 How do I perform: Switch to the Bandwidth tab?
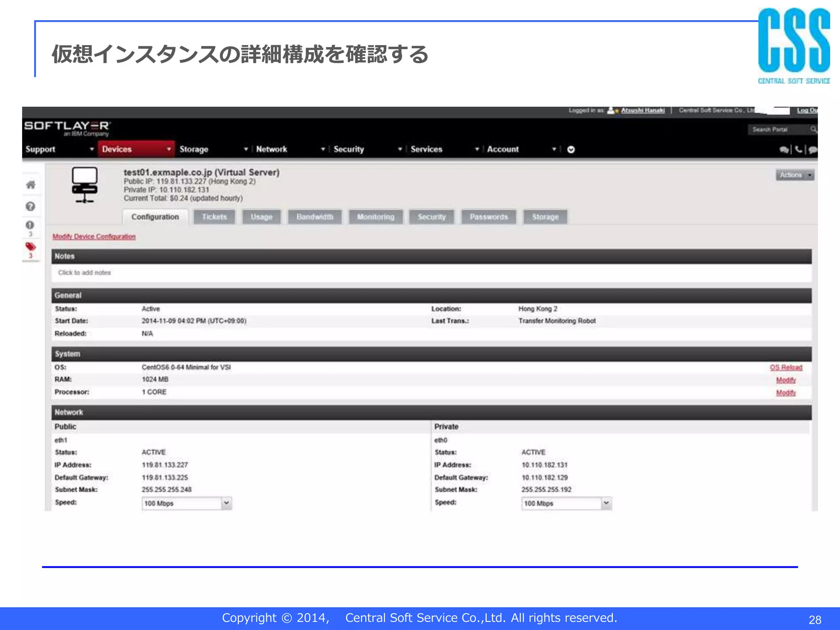[315, 217]
